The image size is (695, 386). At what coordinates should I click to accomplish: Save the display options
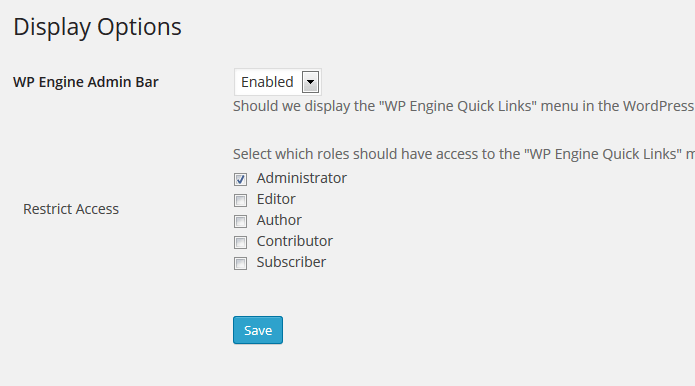[258, 330]
